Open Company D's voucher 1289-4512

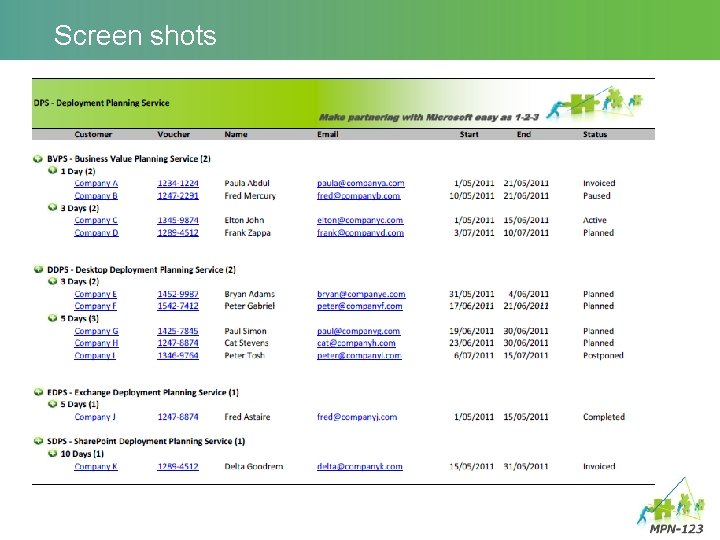[178, 233]
